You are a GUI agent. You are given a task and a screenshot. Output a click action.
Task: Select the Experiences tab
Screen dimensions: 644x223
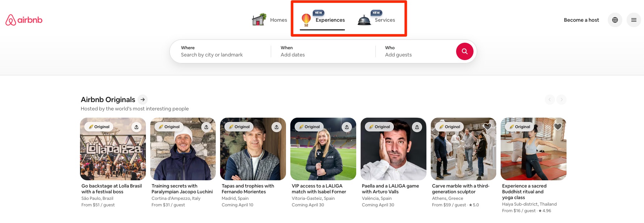322,20
